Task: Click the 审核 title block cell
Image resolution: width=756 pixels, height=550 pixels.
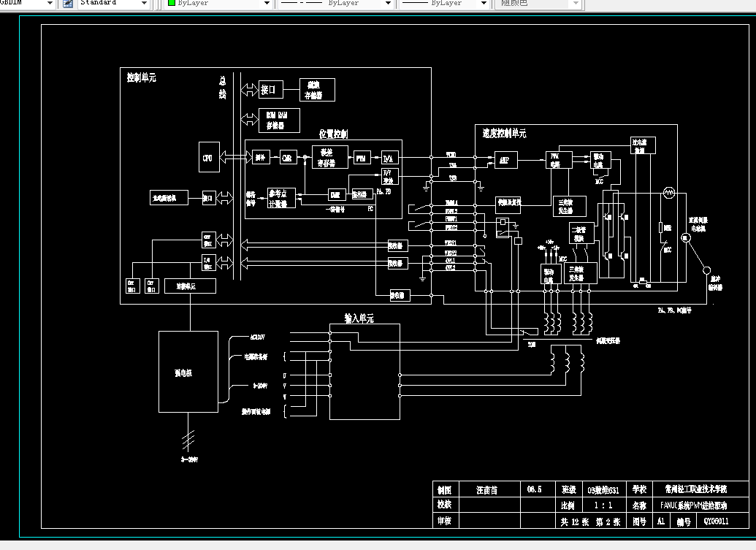Action: (445, 521)
